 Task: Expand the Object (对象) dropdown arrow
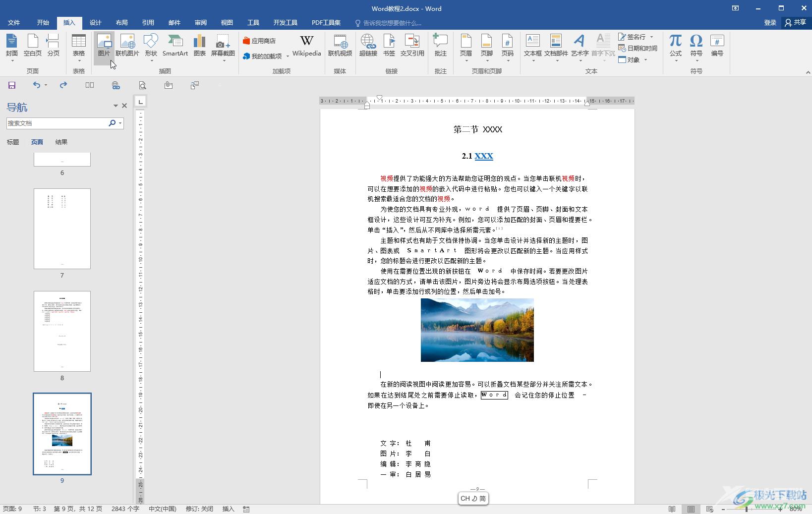(x=645, y=60)
